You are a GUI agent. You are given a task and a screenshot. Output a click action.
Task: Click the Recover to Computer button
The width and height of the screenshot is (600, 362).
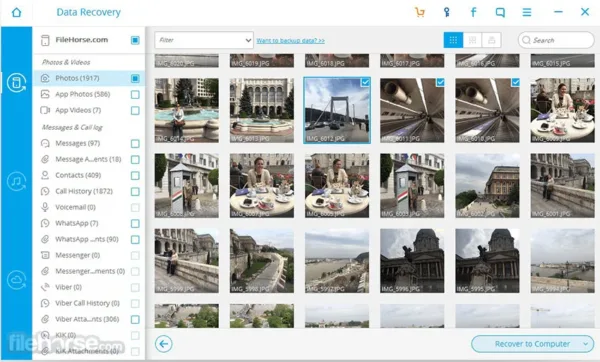coord(532,344)
